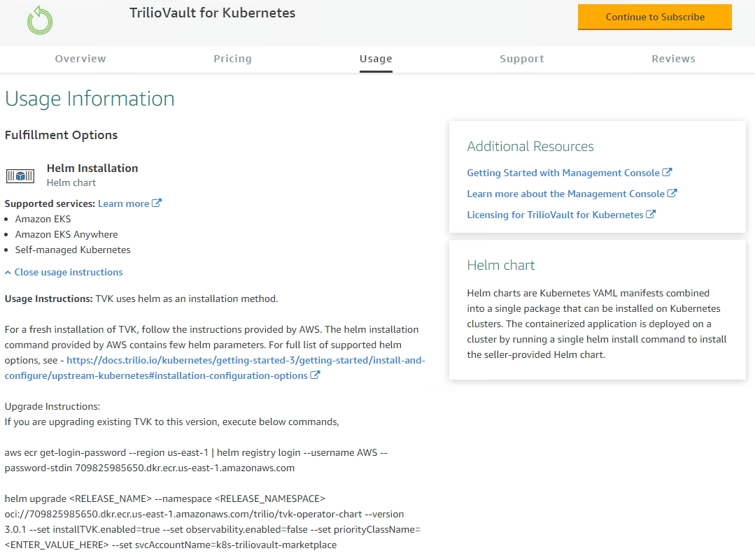Open Learn more about the Management Console
Screen dimensions: 755x560
pos(565,194)
